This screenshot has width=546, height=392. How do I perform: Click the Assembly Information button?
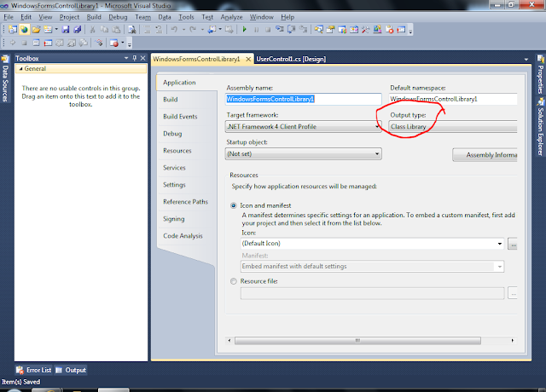[485, 155]
